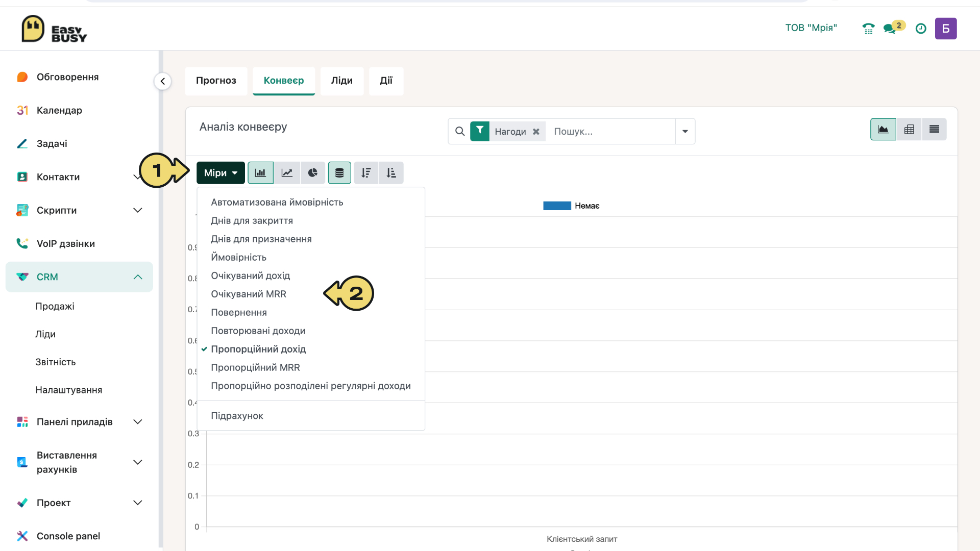Click the Клієнтський запит axis label
The image size is (980, 551).
pos(582,539)
